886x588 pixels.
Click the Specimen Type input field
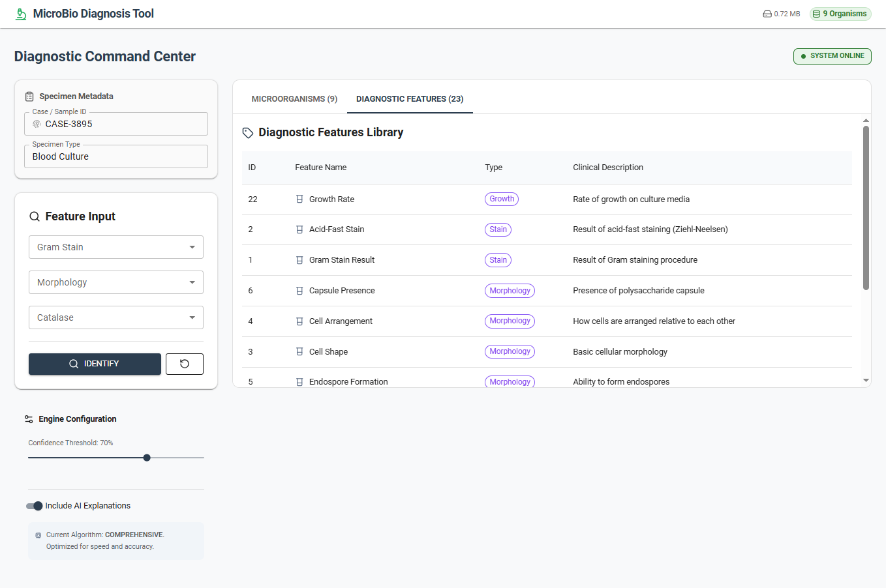(116, 156)
